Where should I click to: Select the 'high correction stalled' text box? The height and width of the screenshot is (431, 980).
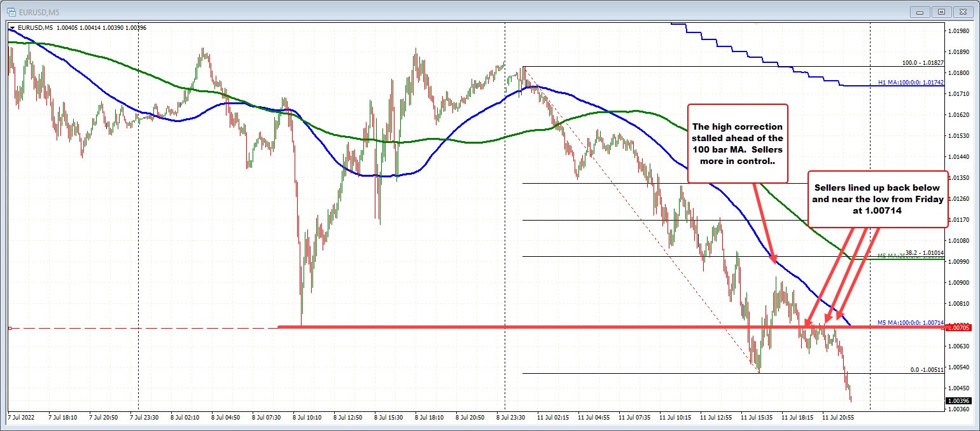738,143
